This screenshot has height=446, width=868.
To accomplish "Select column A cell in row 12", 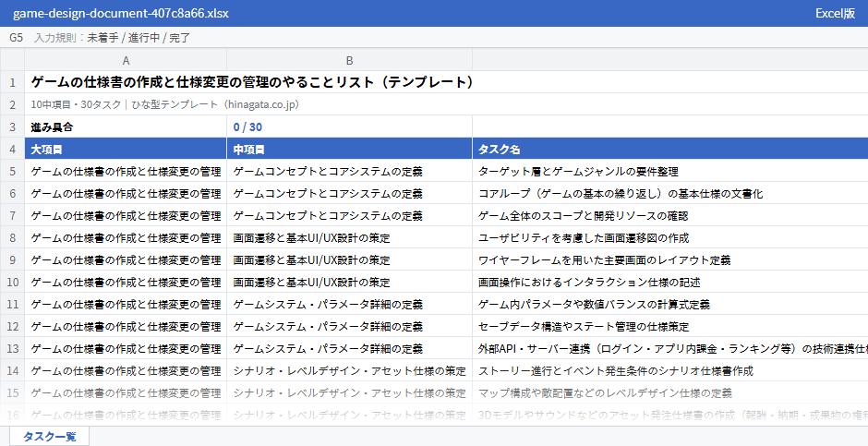I will 126,327.
